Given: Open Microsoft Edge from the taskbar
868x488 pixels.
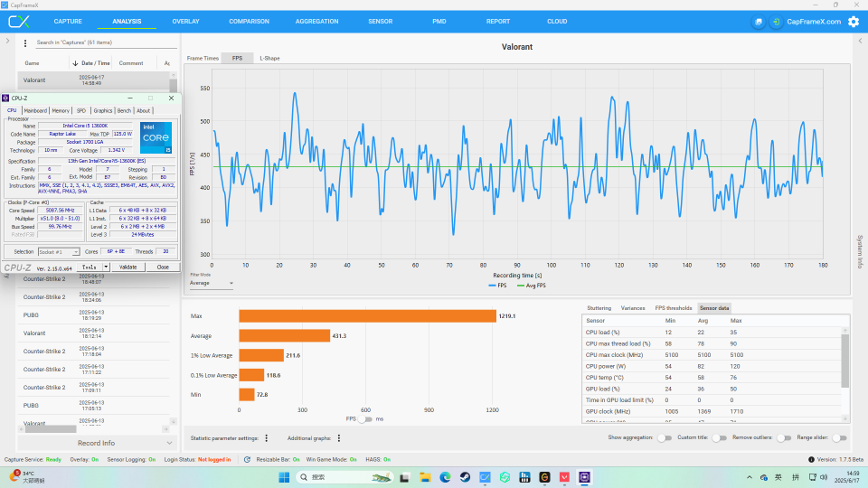Looking at the screenshot, I should 445,477.
